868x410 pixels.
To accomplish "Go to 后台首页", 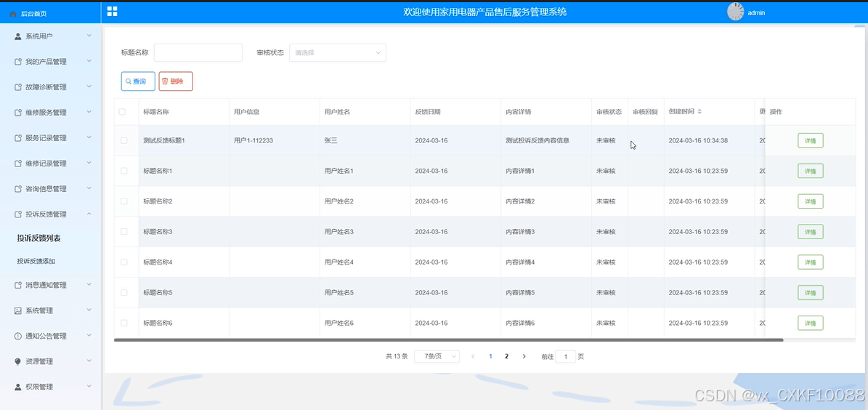I will pos(33,14).
